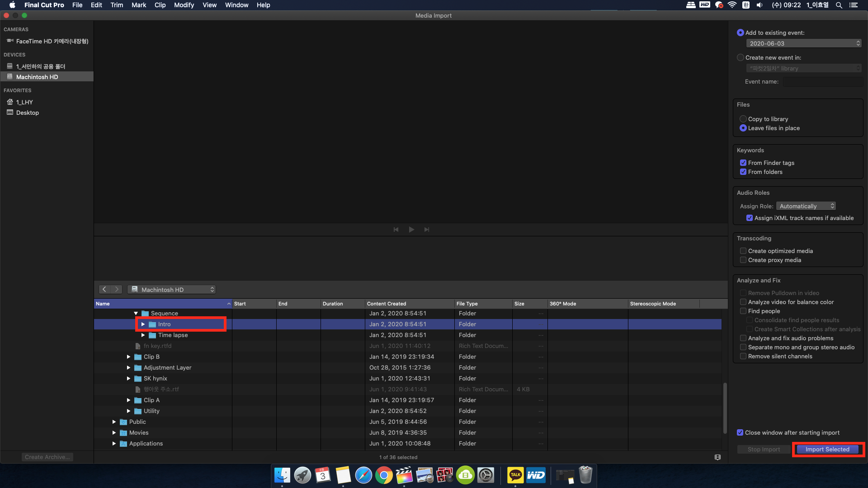The width and height of the screenshot is (868, 488).
Task: Open the Clip menu in menu bar
Action: click(160, 5)
